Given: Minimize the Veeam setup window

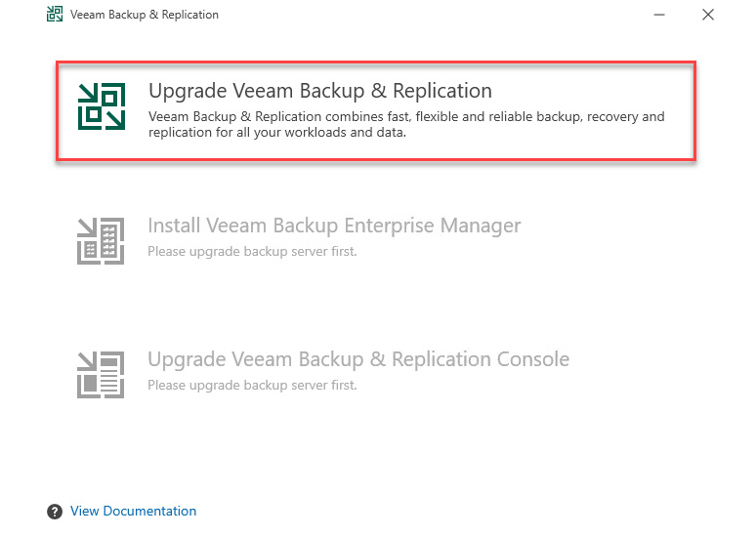Looking at the screenshot, I should [659, 15].
